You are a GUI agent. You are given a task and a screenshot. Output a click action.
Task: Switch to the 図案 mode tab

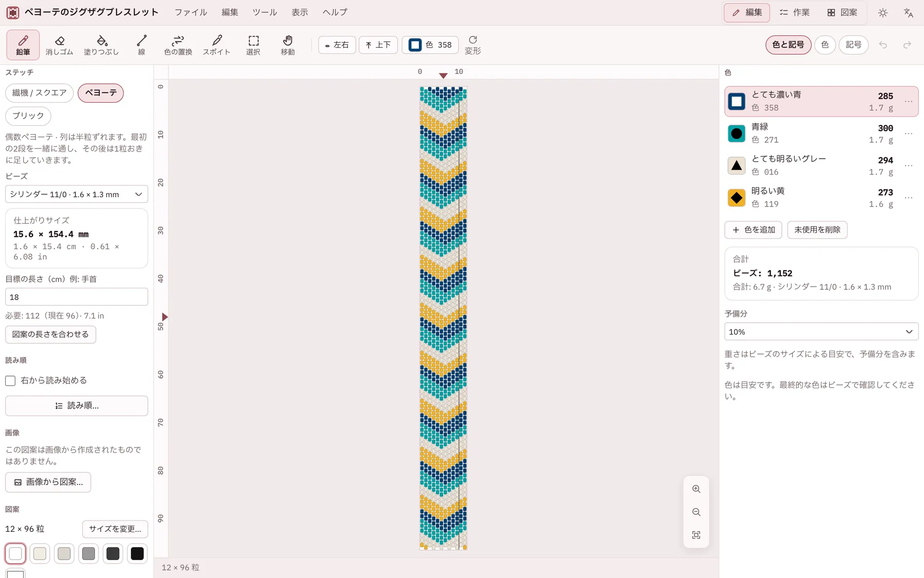tap(842, 12)
